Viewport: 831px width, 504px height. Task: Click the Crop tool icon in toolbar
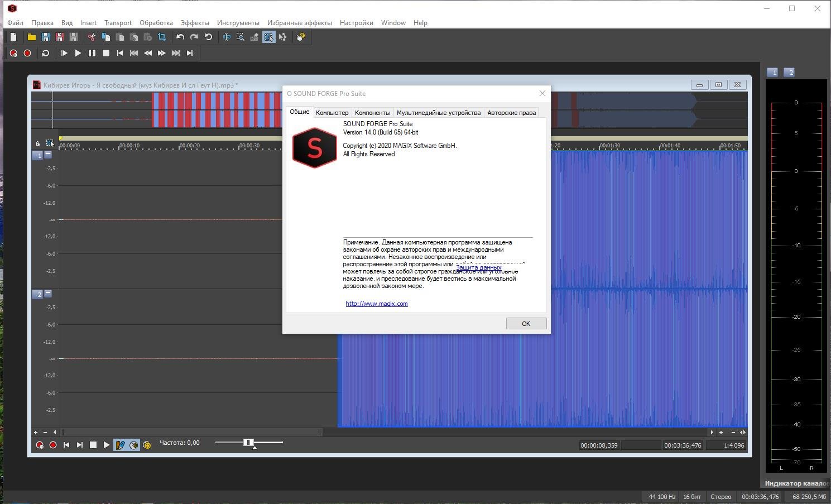coord(162,37)
